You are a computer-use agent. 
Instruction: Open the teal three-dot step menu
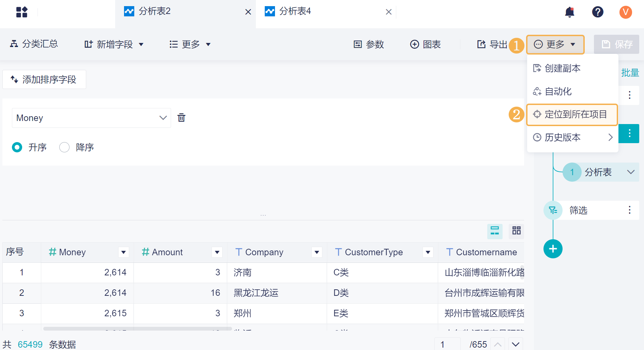click(x=629, y=133)
